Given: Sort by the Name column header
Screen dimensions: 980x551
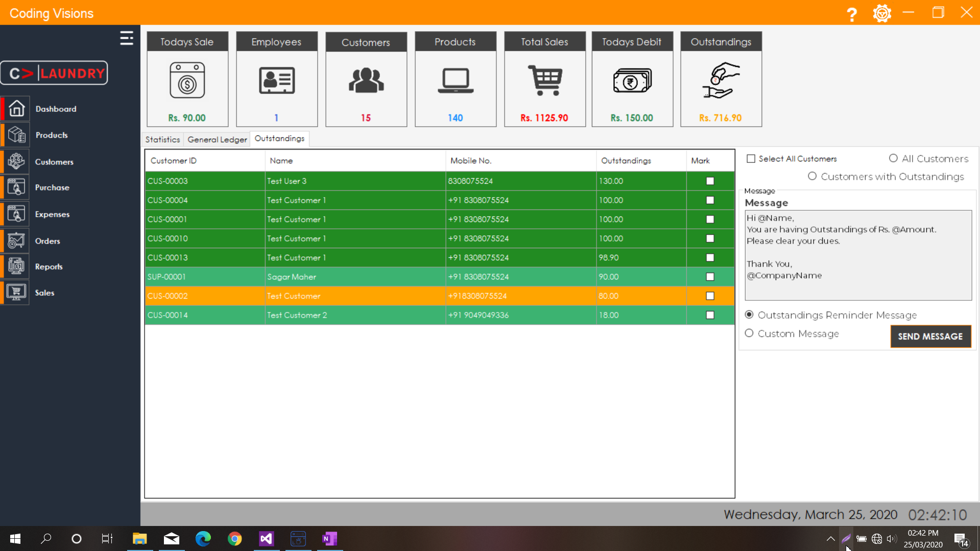Looking at the screenshot, I should [x=355, y=161].
